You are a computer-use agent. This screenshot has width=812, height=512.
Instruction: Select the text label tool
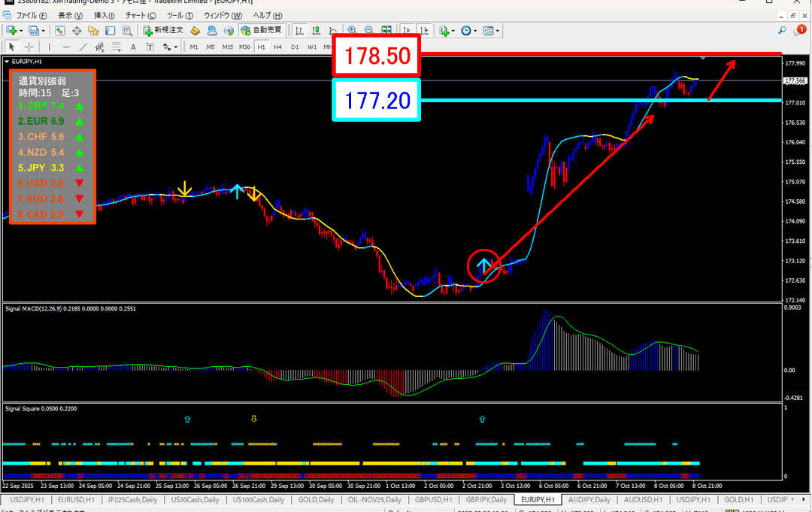[133, 47]
